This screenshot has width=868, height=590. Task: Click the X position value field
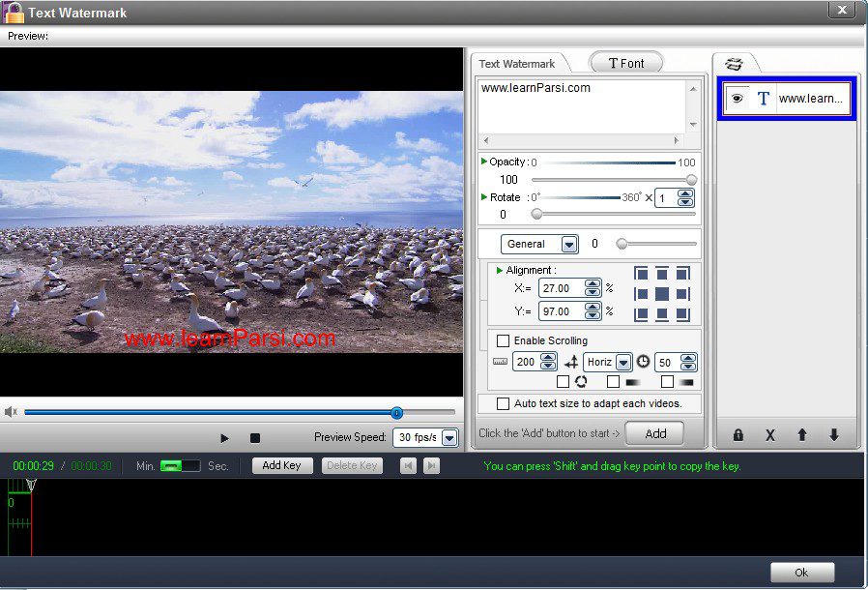562,288
